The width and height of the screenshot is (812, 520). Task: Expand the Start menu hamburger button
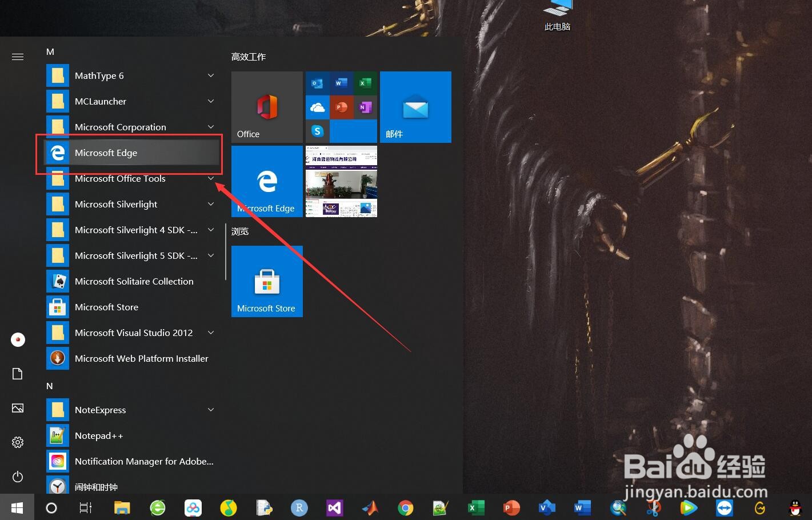(x=18, y=57)
